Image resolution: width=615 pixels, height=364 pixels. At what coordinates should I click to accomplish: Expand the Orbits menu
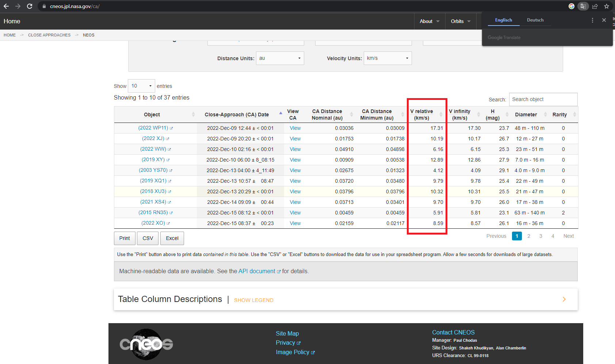(x=461, y=22)
